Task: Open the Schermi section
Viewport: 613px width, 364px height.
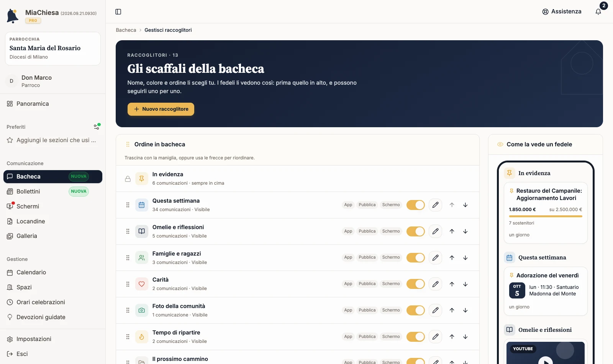Action: point(53,207)
